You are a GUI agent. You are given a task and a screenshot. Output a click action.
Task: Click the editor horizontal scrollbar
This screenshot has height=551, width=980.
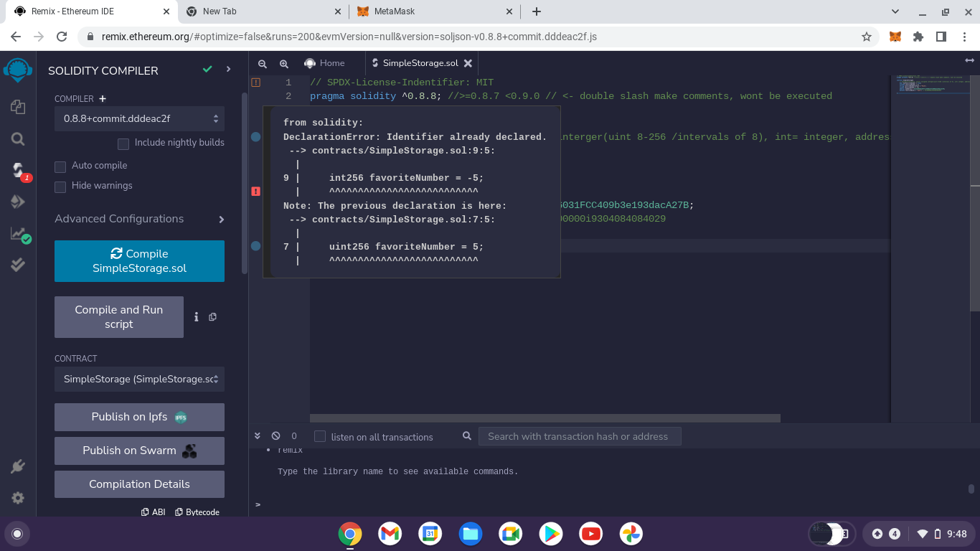[545, 418]
